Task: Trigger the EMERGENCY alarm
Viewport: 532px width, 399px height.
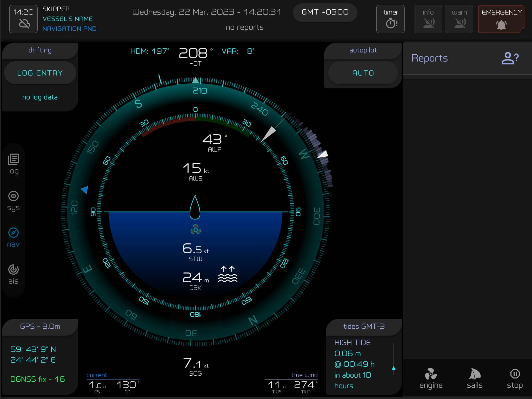Action: pos(501,19)
